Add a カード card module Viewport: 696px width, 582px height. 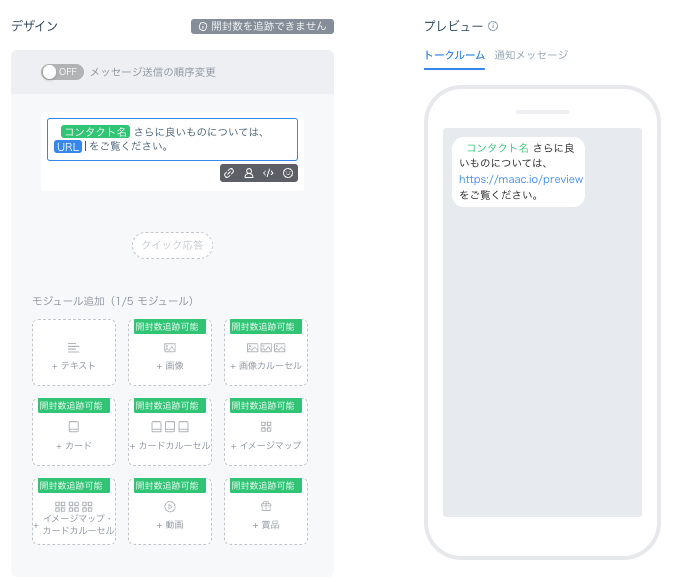[74, 432]
